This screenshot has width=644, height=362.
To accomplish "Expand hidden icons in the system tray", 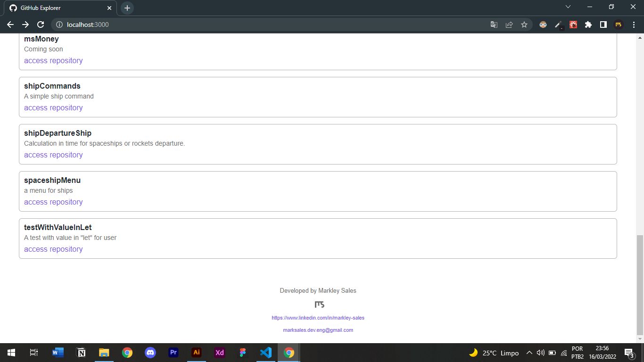I will click(529, 353).
